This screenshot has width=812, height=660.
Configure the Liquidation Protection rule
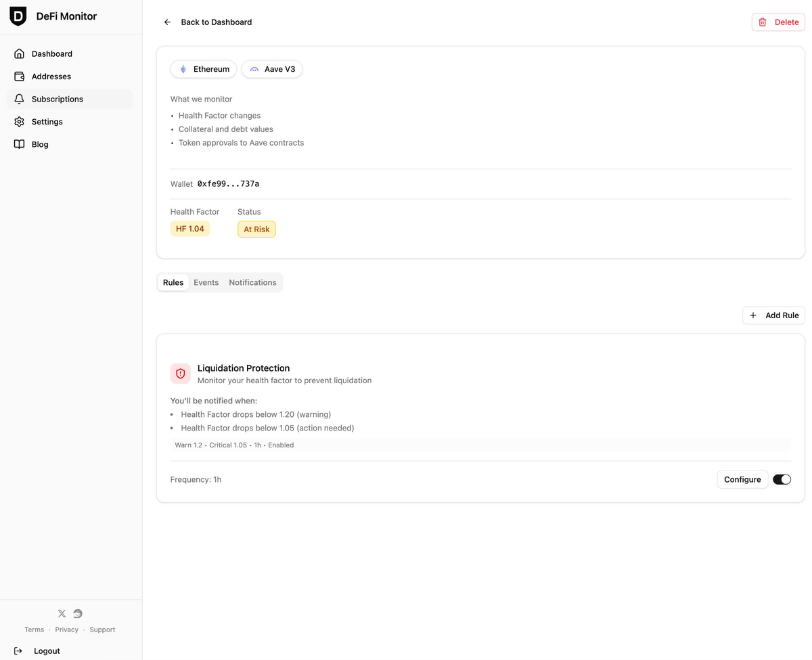coord(742,479)
